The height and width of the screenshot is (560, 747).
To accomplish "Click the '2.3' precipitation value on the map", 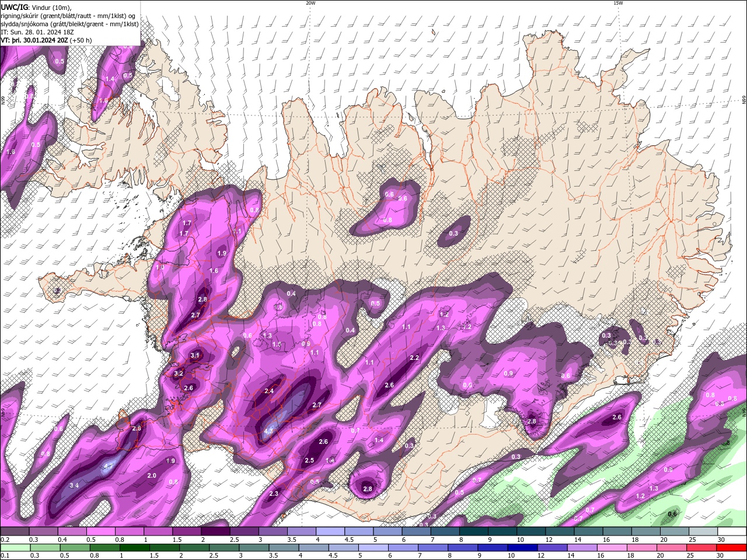I will coord(274,494).
